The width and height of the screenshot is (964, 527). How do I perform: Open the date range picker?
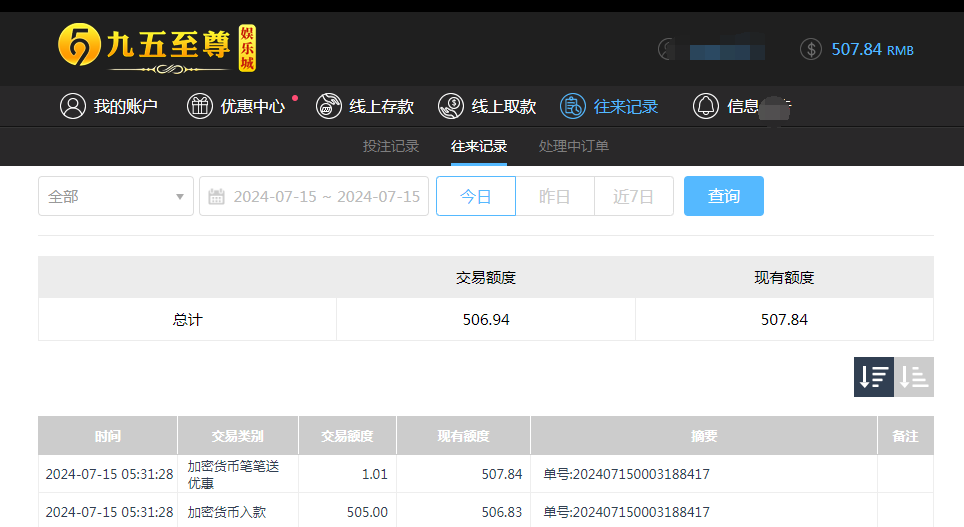pos(326,196)
